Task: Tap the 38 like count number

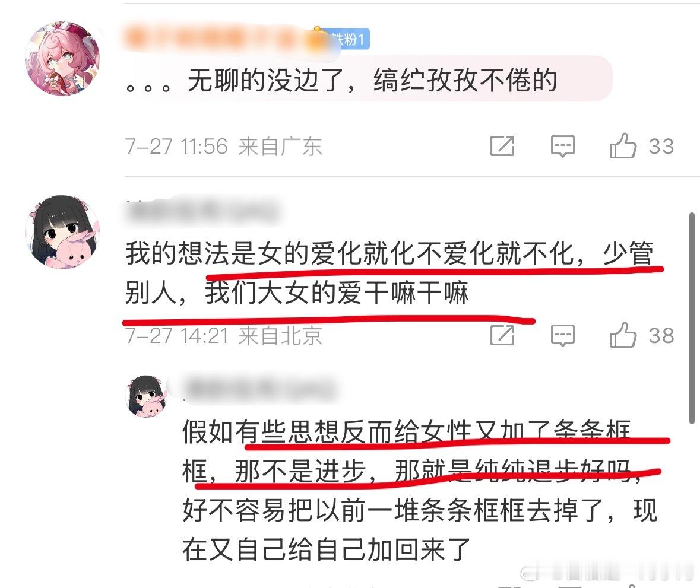Action: point(661,335)
